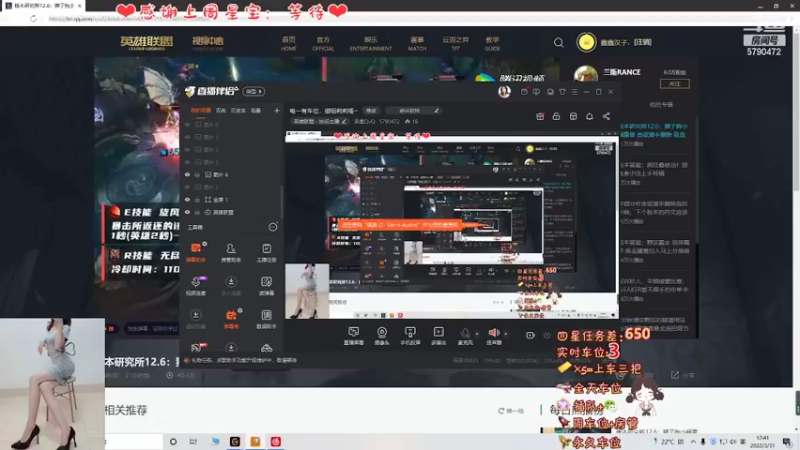Viewport: 800px width, 450px height.
Task: Open the 视频连麦 tool
Action: click(196, 286)
